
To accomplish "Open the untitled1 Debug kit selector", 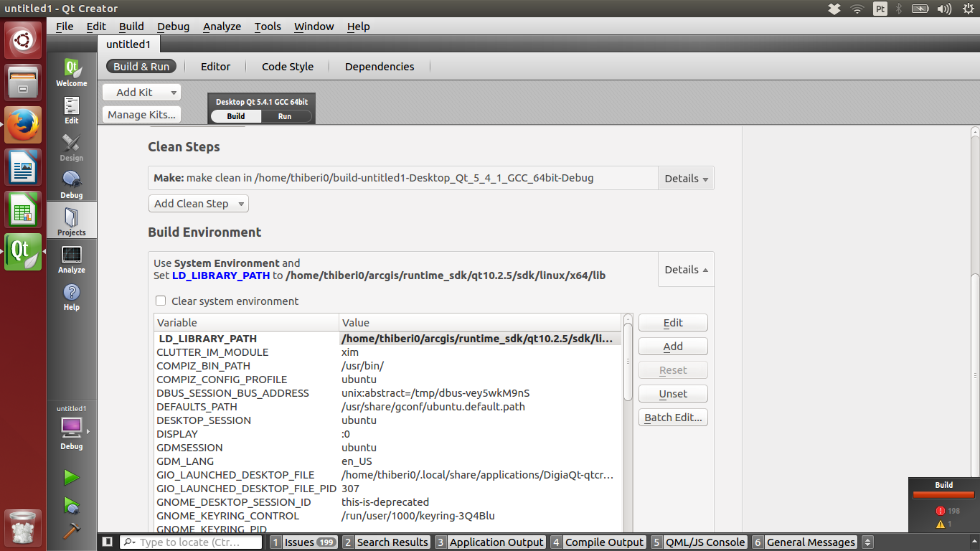I will click(x=72, y=429).
